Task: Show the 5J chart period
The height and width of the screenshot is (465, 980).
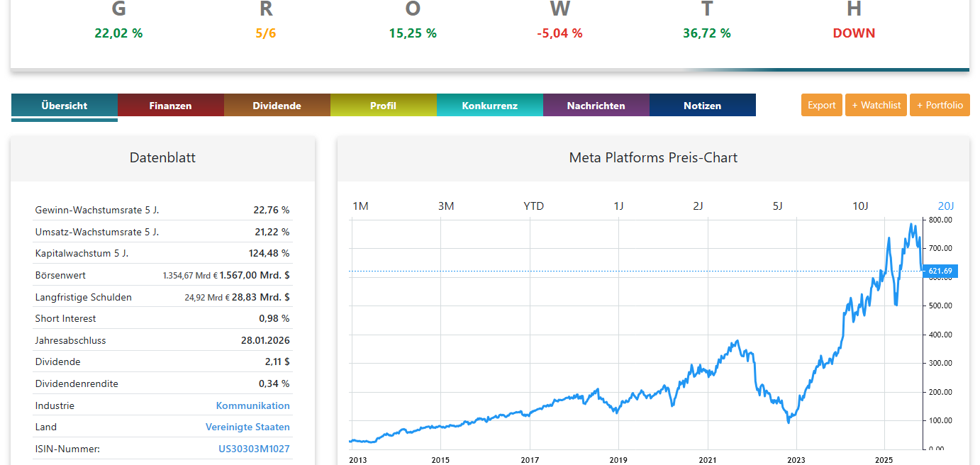Action: (x=777, y=206)
